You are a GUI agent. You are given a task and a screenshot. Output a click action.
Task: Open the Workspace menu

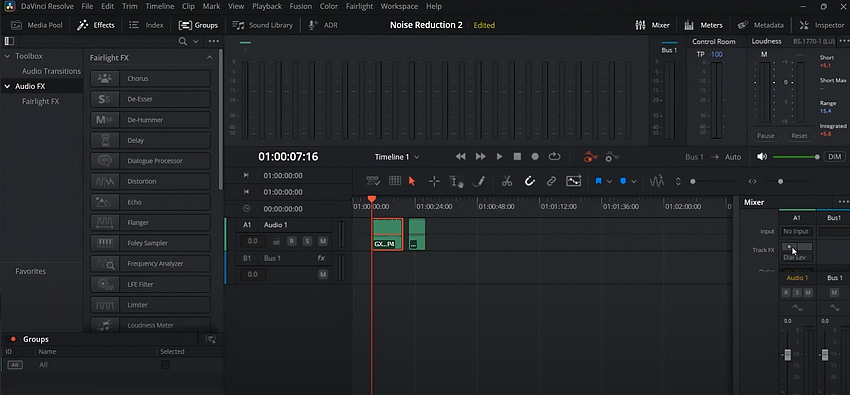tap(399, 7)
